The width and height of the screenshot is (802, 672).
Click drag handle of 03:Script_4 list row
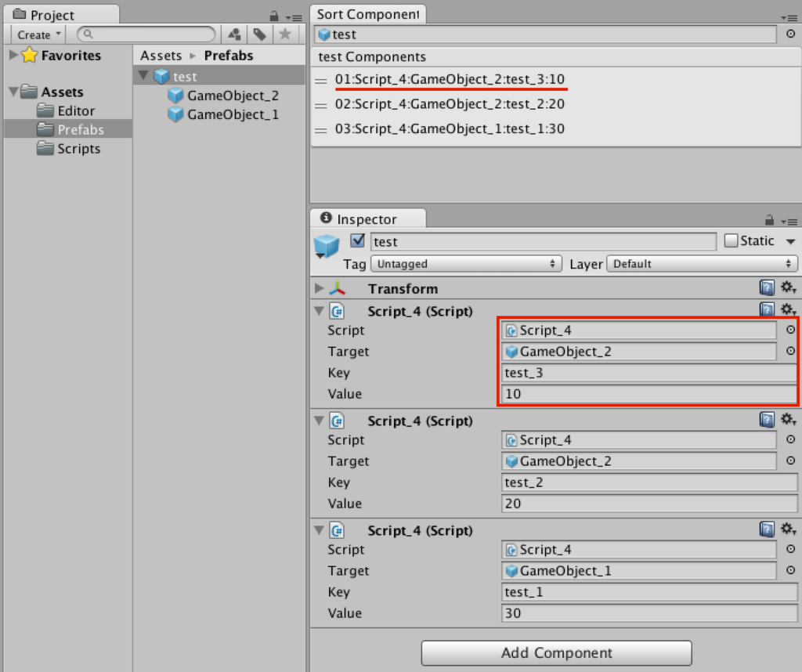320,131
